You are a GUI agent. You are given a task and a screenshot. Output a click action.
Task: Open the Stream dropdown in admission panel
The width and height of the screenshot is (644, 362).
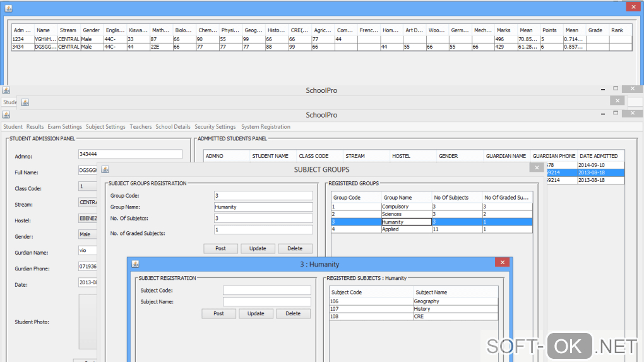(x=88, y=203)
